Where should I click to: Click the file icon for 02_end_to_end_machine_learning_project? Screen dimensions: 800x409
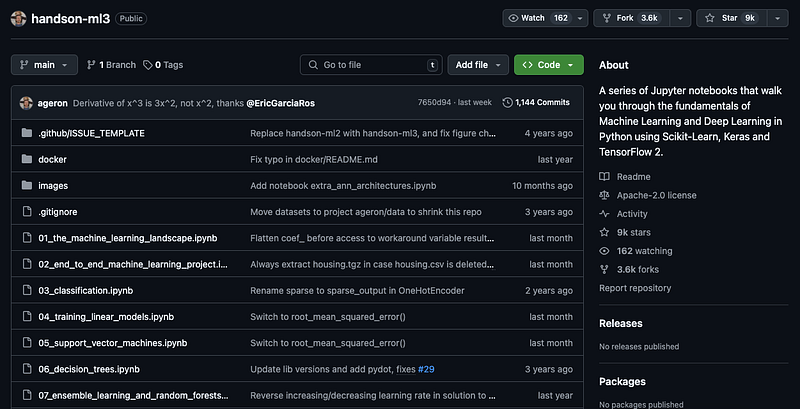(x=27, y=264)
